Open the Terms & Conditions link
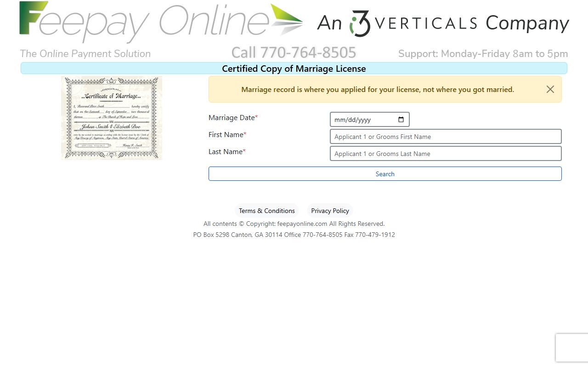 267,211
